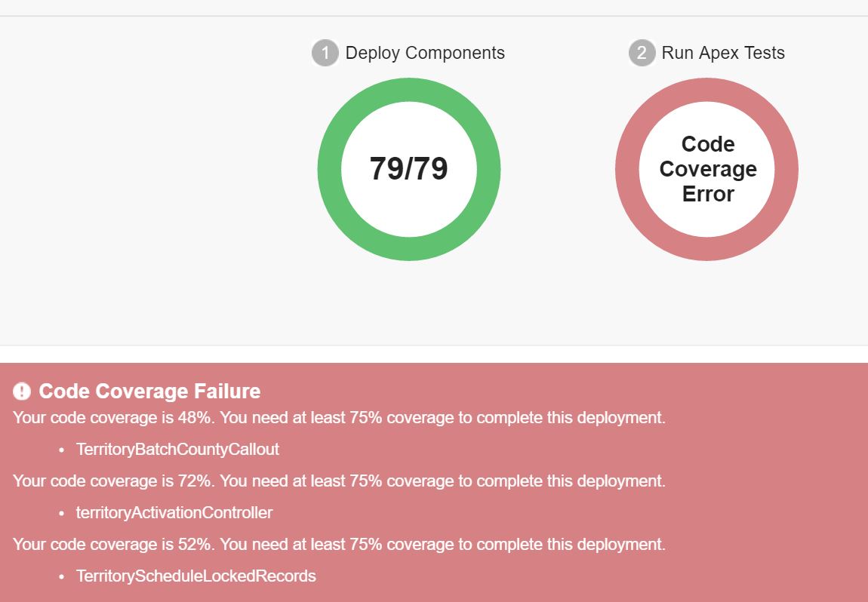The image size is (868, 602).
Task: Select the Run Apex Tests step label
Action: (723, 53)
